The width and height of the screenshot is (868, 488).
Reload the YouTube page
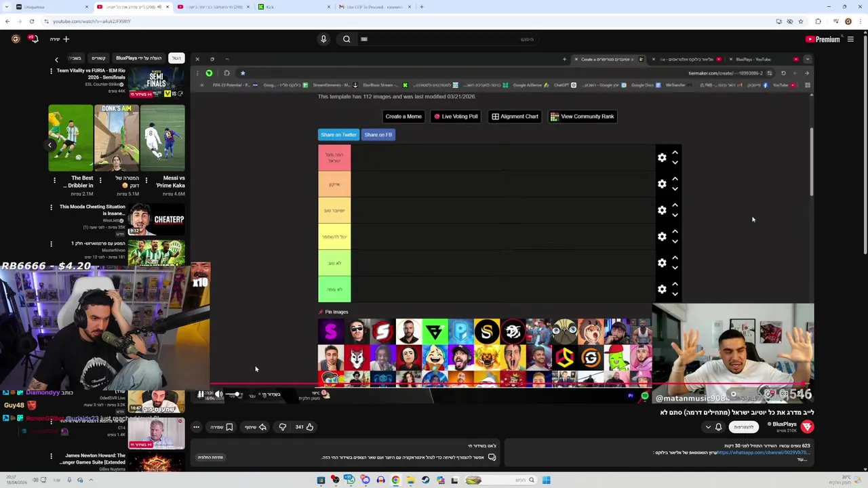pyautogui.click(x=31, y=21)
